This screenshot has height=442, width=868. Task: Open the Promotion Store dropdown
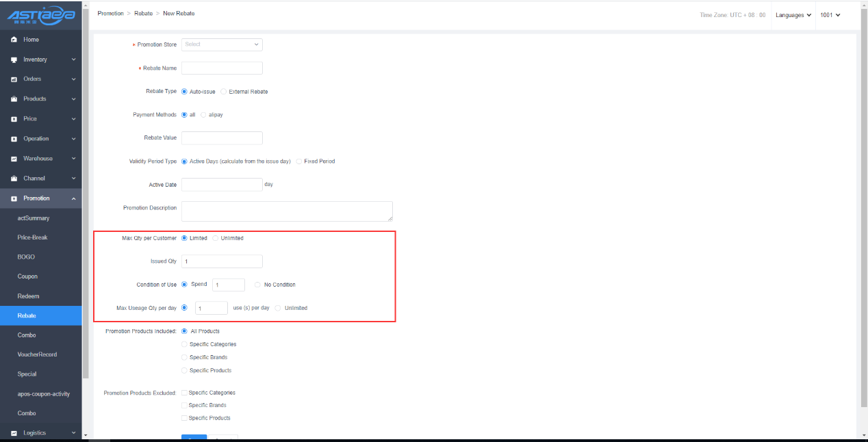coord(222,44)
